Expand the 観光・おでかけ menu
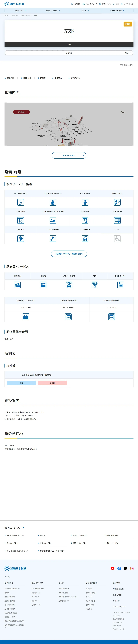Image resolution: width=138 pixels, height=644 pixels. [x=53, y=11]
